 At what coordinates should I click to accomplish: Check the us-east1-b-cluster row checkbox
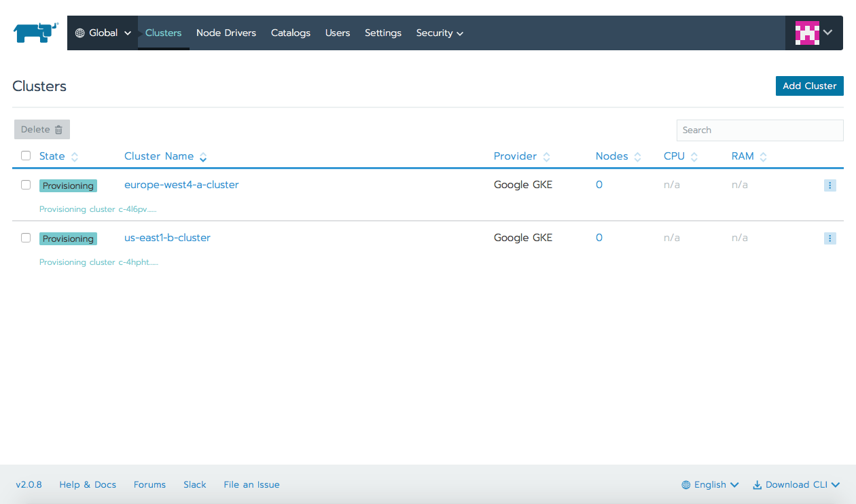coord(26,238)
